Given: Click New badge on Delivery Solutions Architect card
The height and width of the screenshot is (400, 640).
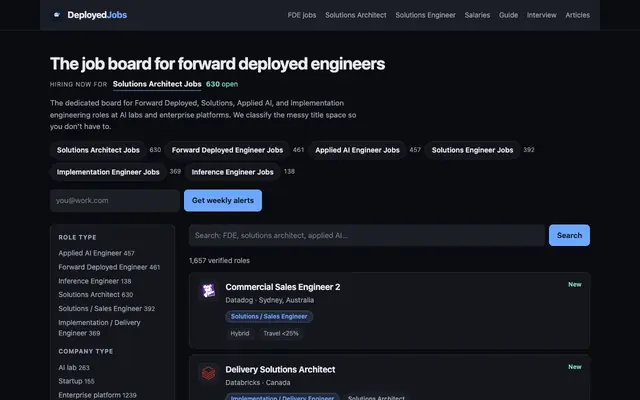Looking at the screenshot, I should point(575,367).
